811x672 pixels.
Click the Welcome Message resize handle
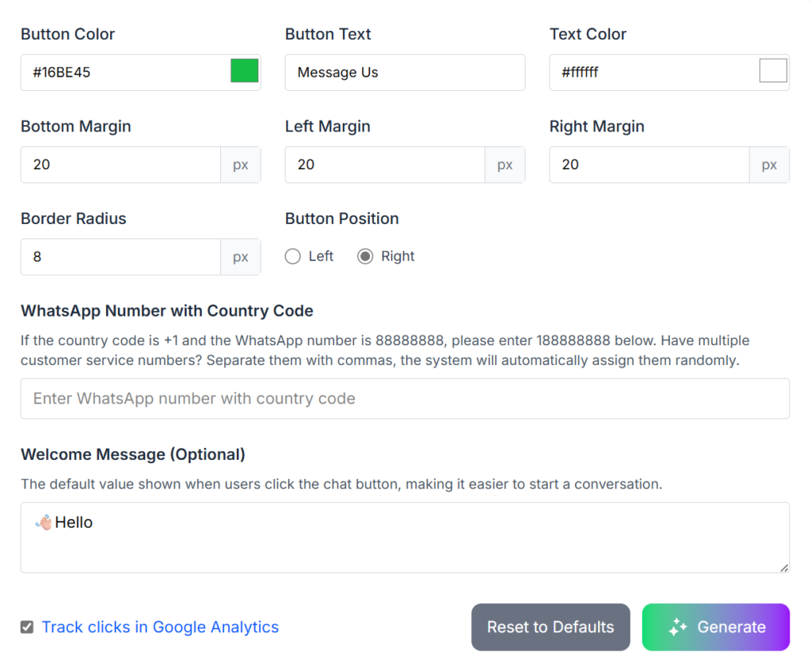tap(785, 568)
